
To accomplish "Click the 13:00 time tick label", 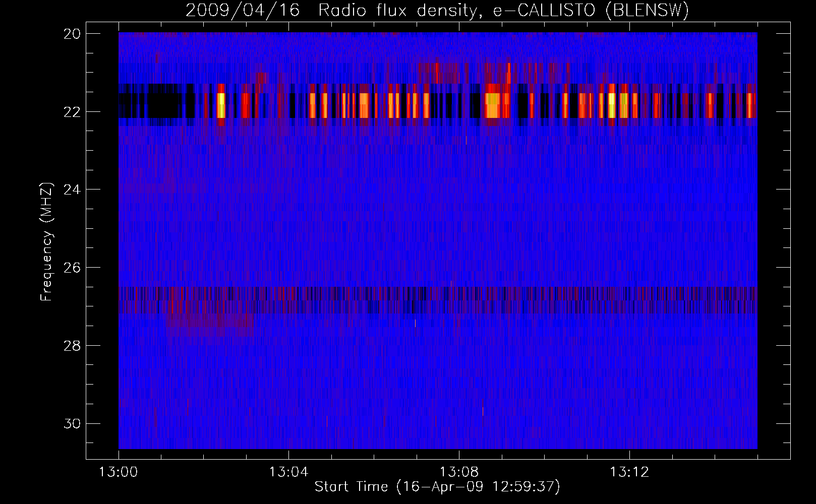I will point(119,472).
